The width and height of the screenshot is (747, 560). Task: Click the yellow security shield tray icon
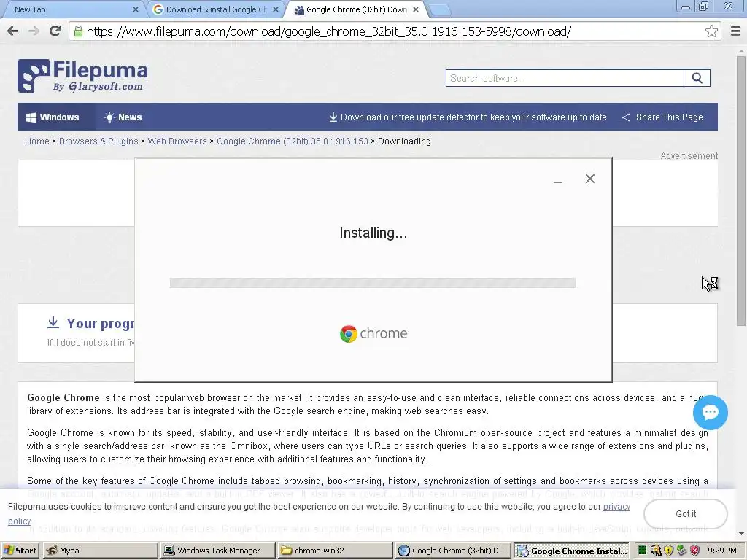tap(669, 551)
